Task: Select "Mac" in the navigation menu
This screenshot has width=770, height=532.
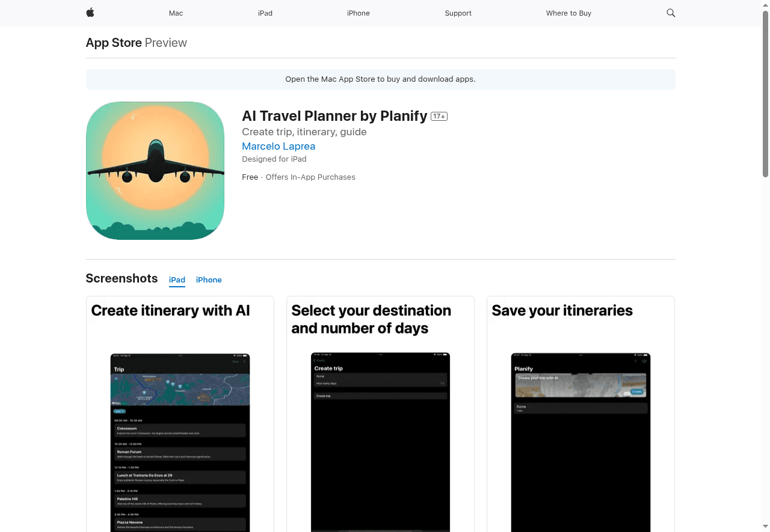Action: pos(176,13)
